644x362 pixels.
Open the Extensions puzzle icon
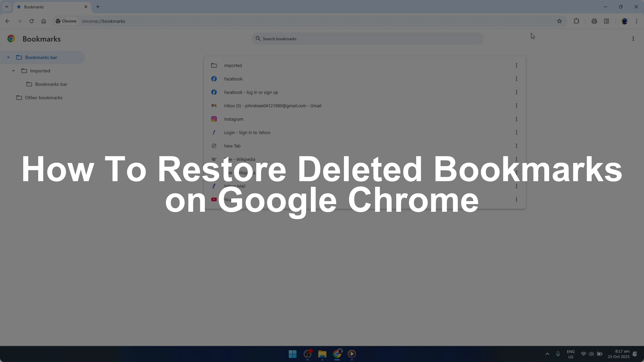tap(576, 21)
